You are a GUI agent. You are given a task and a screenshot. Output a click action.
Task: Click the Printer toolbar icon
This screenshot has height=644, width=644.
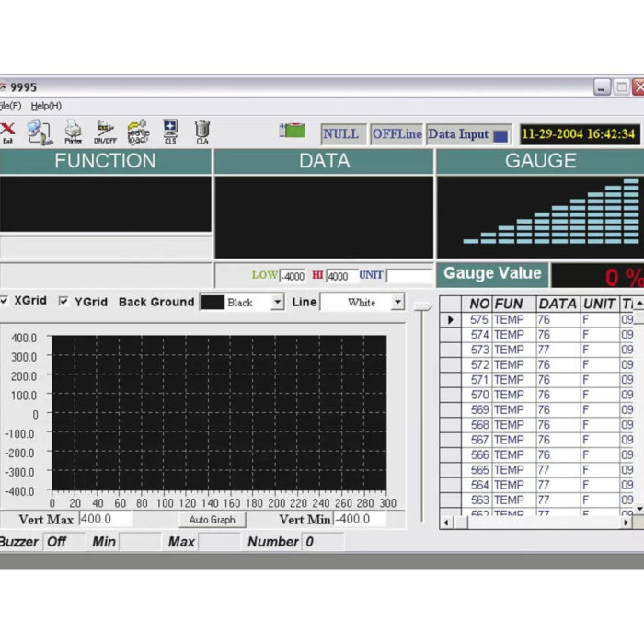[x=73, y=132]
